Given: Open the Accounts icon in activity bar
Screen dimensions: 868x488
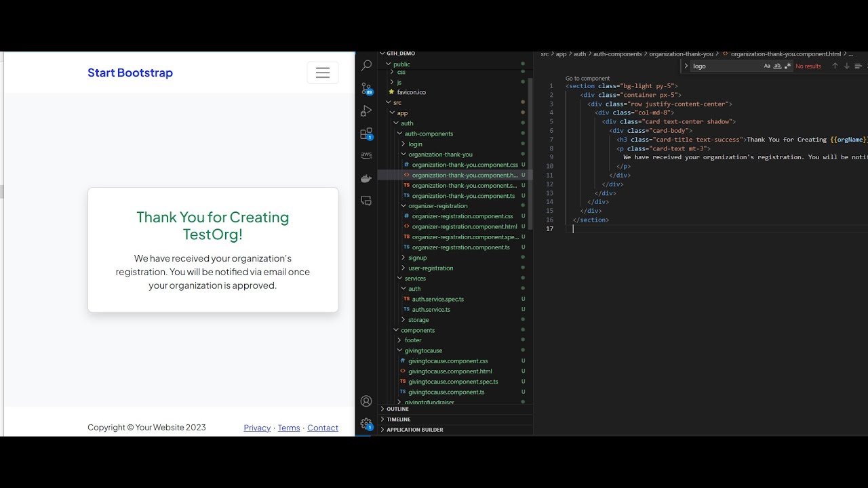Looking at the screenshot, I should (x=366, y=401).
